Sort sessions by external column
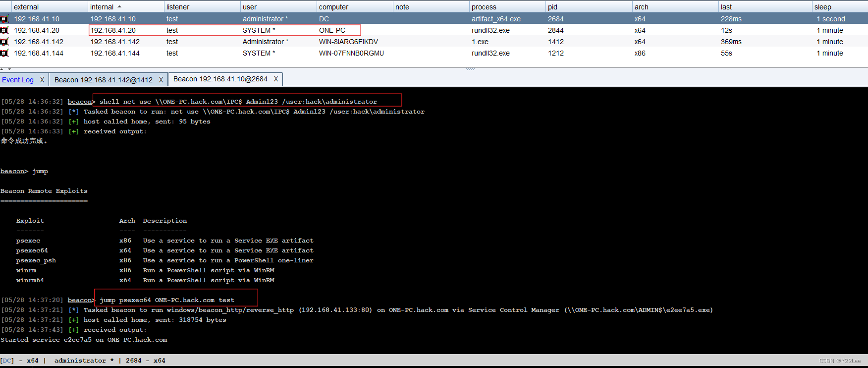868x368 pixels. pos(50,7)
